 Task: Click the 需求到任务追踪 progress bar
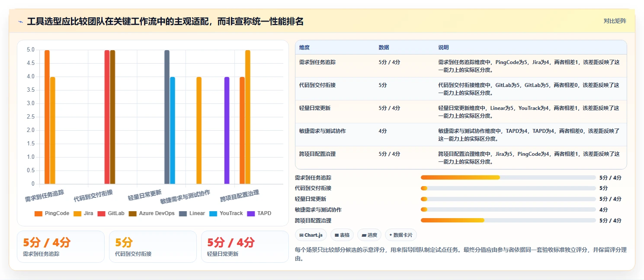tap(508, 177)
